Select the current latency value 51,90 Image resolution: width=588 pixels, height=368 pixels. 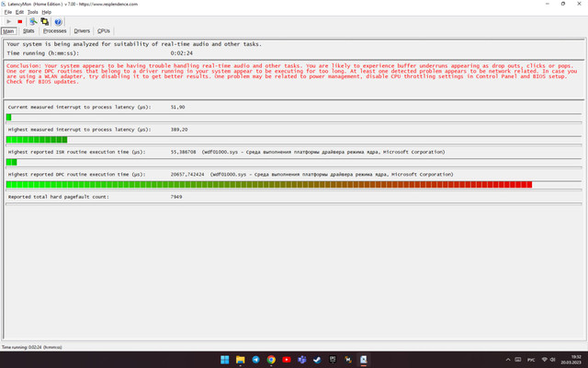[x=177, y=107]
